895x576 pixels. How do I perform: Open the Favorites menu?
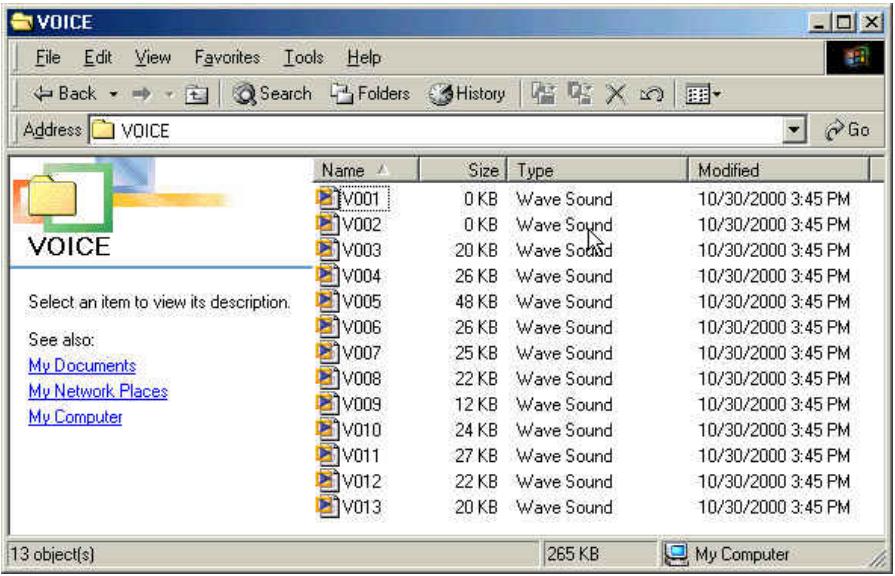pos(227,57)
